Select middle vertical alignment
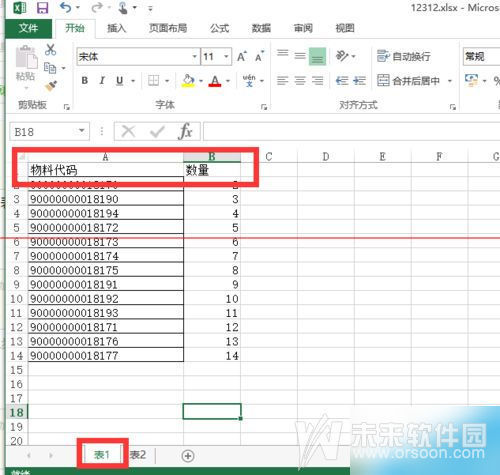Image resolution: width=500 pixels, height=475 pixels. [300, 56]
